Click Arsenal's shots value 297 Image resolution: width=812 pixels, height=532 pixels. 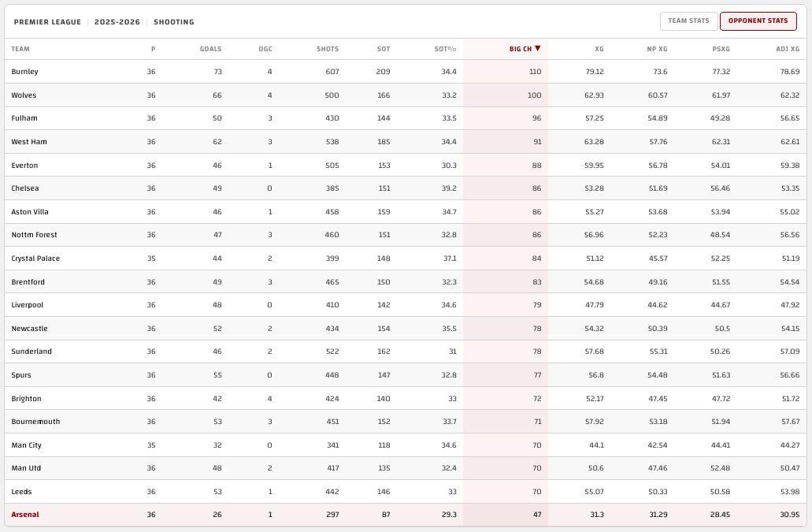tap(332, 515)
